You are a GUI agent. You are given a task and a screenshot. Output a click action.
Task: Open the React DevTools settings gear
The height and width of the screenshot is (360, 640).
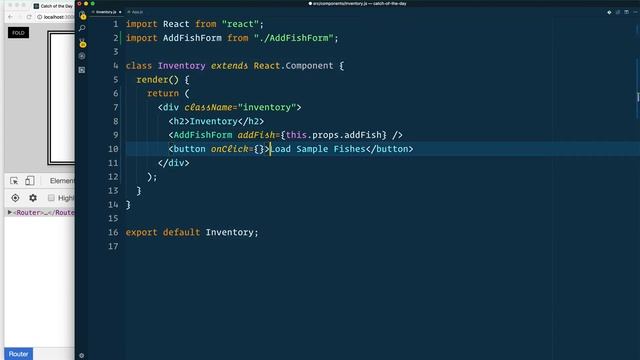[33, 198]
